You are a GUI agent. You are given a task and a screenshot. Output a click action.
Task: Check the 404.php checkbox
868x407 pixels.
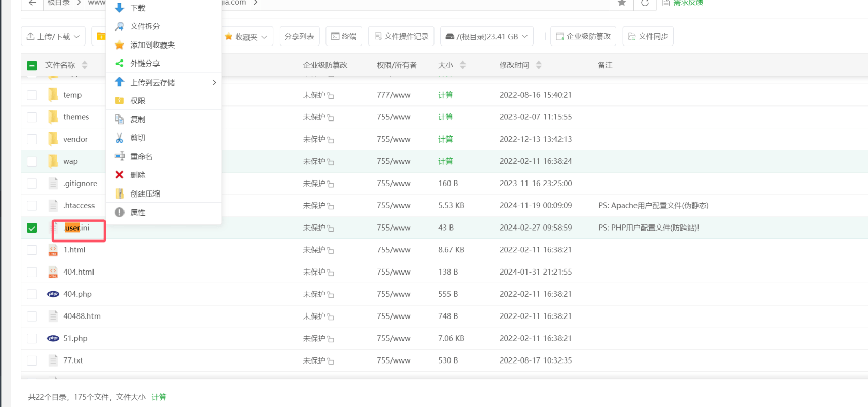(x=32, y=294)
